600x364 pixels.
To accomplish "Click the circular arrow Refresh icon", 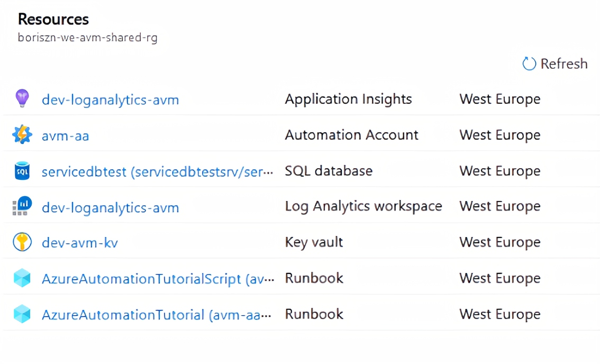I will click(529, 64).
